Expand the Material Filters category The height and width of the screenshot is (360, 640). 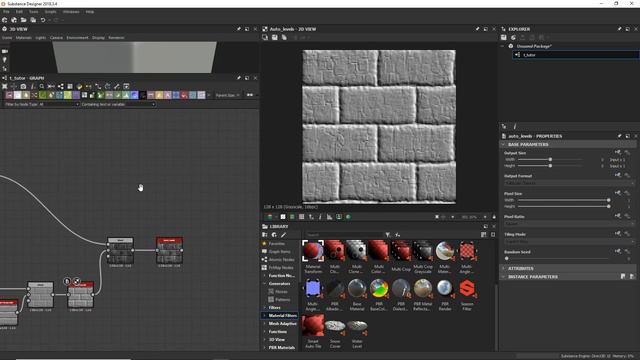(264, 316)
